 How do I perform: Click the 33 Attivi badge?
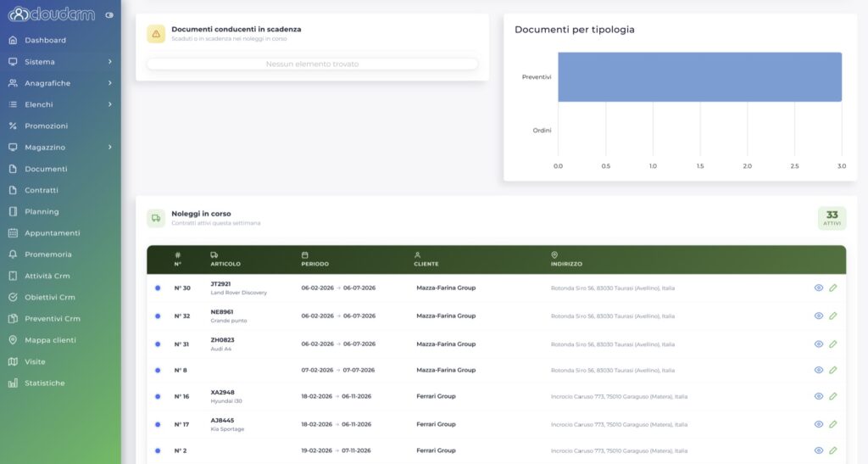(x=832, y=218)
